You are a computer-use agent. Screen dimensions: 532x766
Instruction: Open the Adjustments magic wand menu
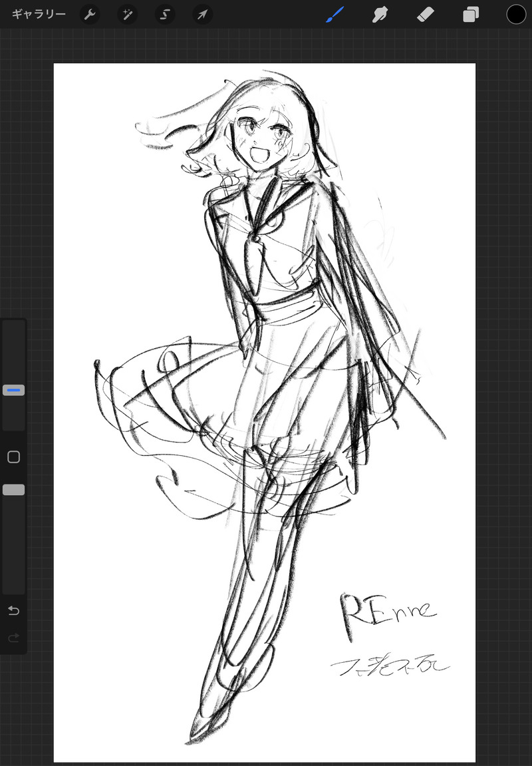128,15
